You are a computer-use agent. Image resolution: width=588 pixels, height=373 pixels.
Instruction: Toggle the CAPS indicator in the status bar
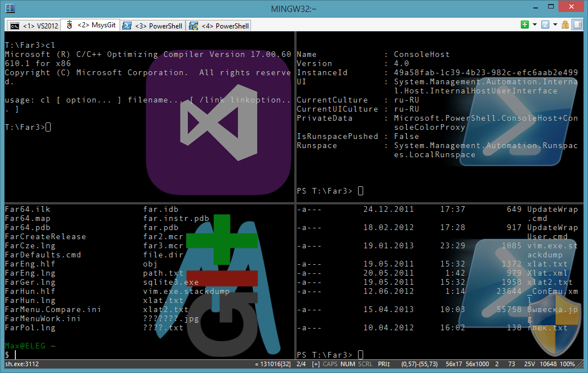[x=331, y=366]
